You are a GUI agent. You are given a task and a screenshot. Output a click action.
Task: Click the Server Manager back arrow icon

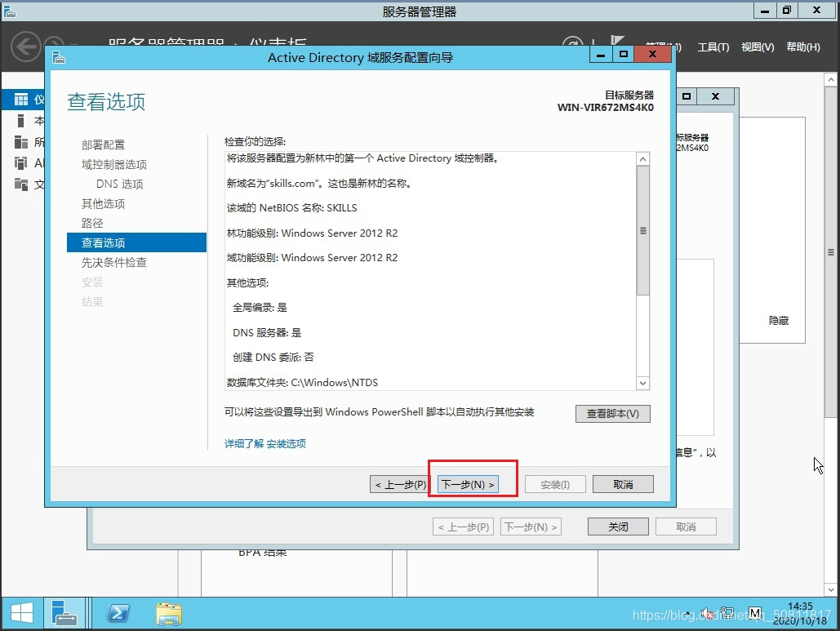click(26, 47)
